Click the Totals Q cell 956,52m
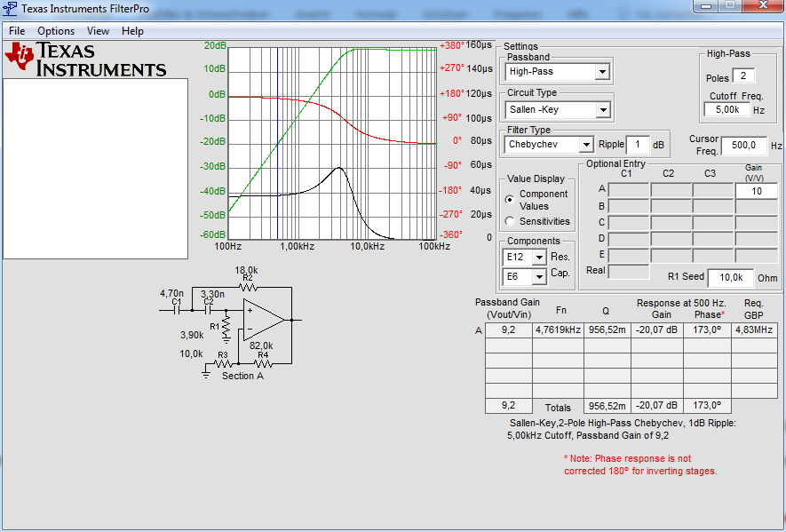 pos(607,406)
